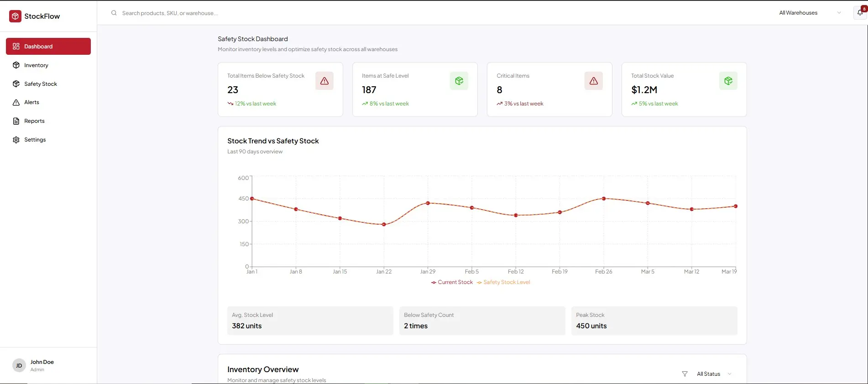Click the warning icon on Below Safety Stock card
868x384 pixels.
click(324, 81)
